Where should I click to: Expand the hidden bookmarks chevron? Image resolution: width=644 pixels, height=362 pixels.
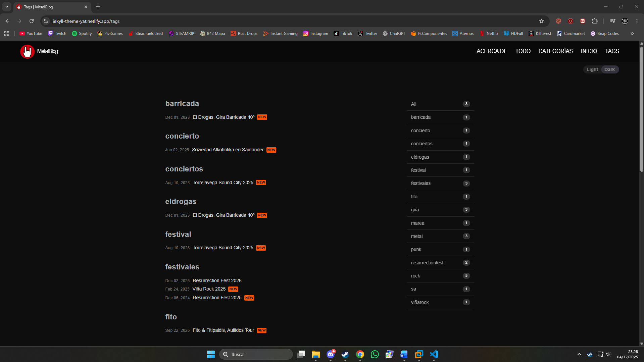(632, 34)
